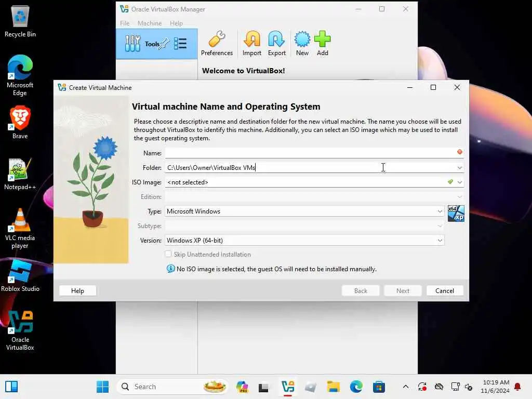Image resolution: width=532 pixels, height=399 pixels.
Task: Open Microsoft Edge from the taskbar
Action: point(356,387)
